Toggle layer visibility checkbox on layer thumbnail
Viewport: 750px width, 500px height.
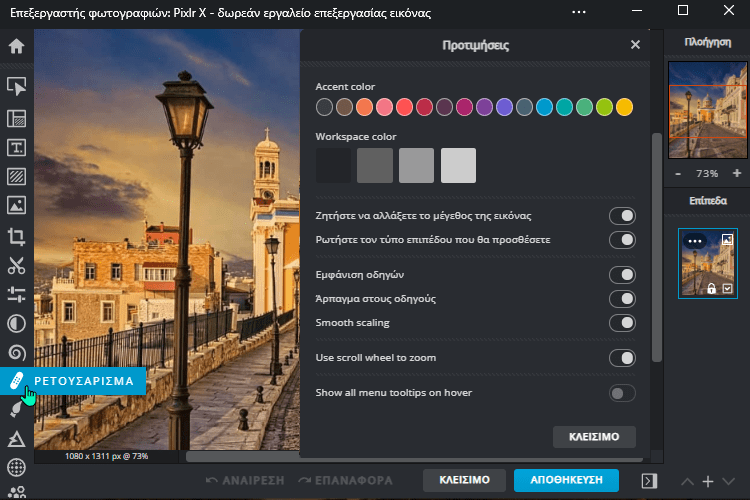click(728, 288)
